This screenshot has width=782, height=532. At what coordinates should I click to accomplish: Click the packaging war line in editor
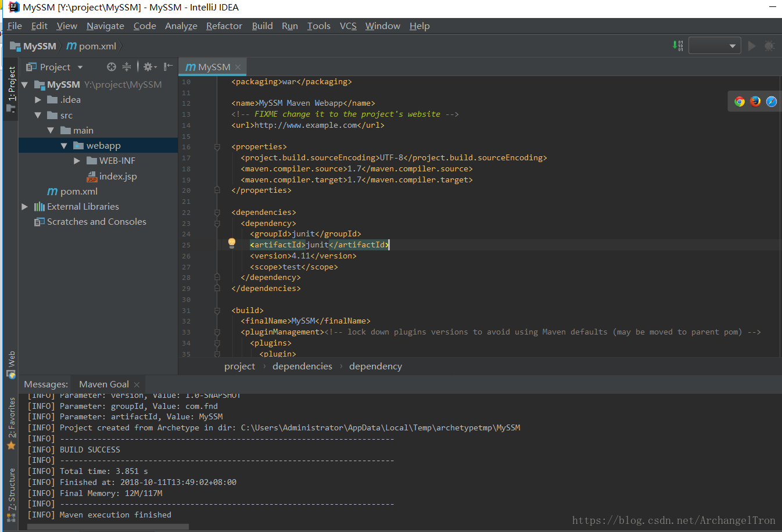coord(292,81)
